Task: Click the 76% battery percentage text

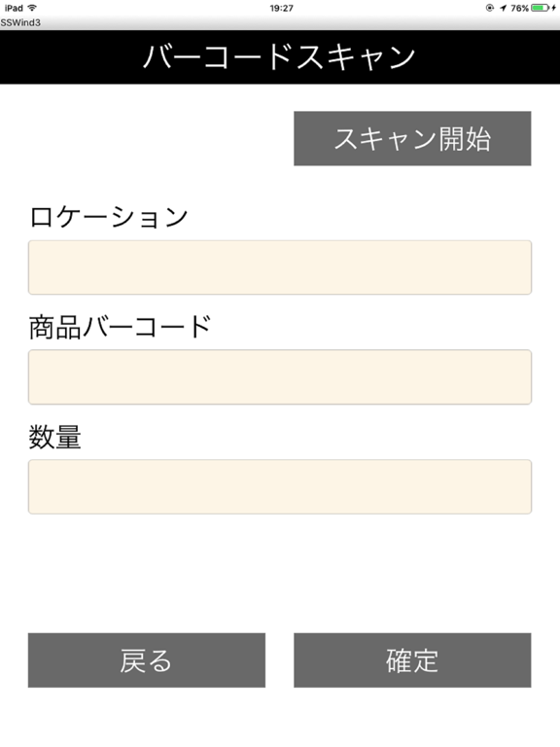Action: pyautogui.click(x=519, y=8)
